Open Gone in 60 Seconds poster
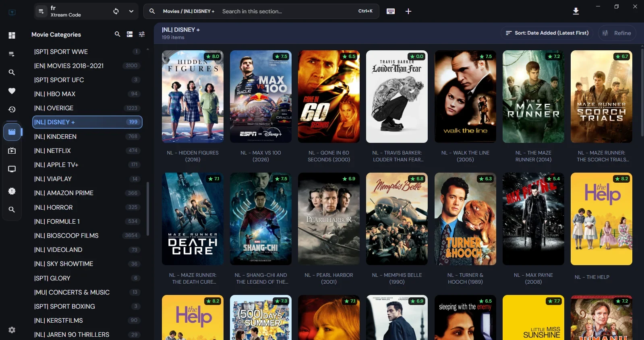The width and height of the screenshot is (644, 340). click(329, 97)
